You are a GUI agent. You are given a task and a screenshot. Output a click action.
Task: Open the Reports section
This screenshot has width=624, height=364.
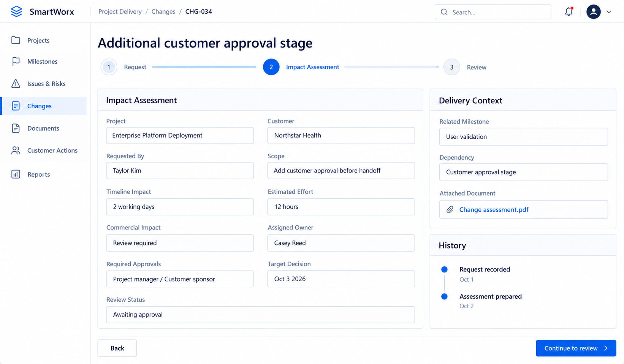pyautogui.click(x=44, y=174)
